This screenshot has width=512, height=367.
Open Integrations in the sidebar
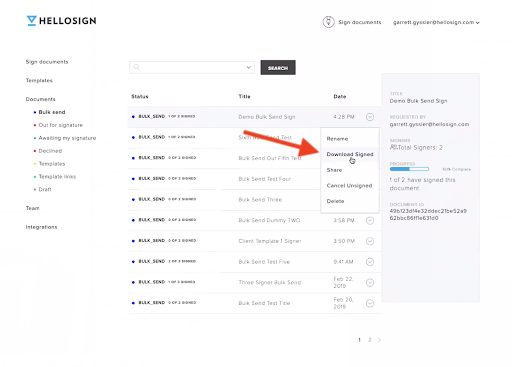pos(41,227)
